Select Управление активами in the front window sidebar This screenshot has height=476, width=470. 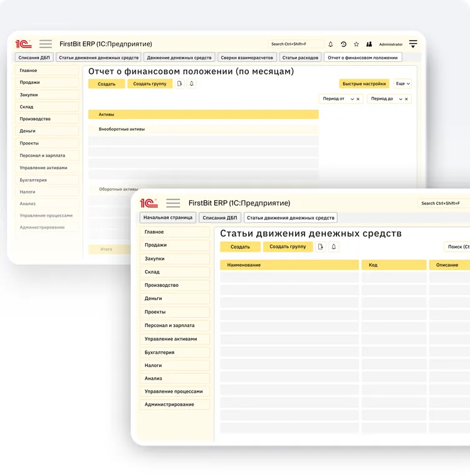coord(171,339)
